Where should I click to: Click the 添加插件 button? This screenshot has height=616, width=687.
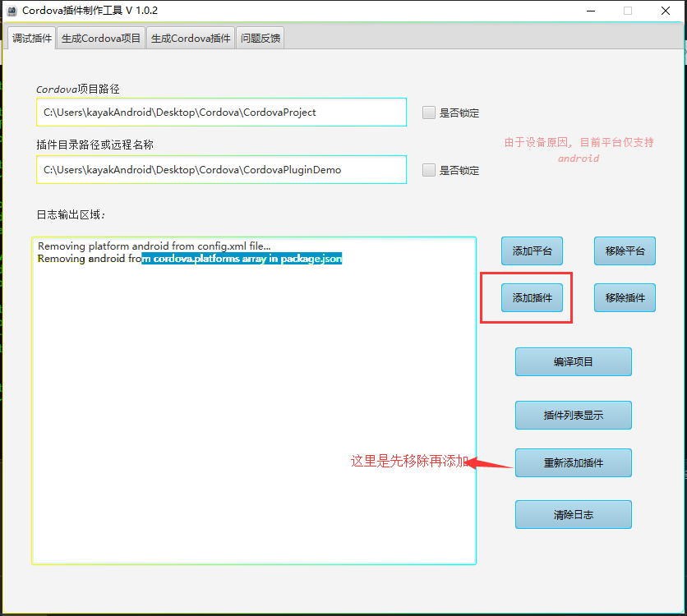(x=532, y=297)
